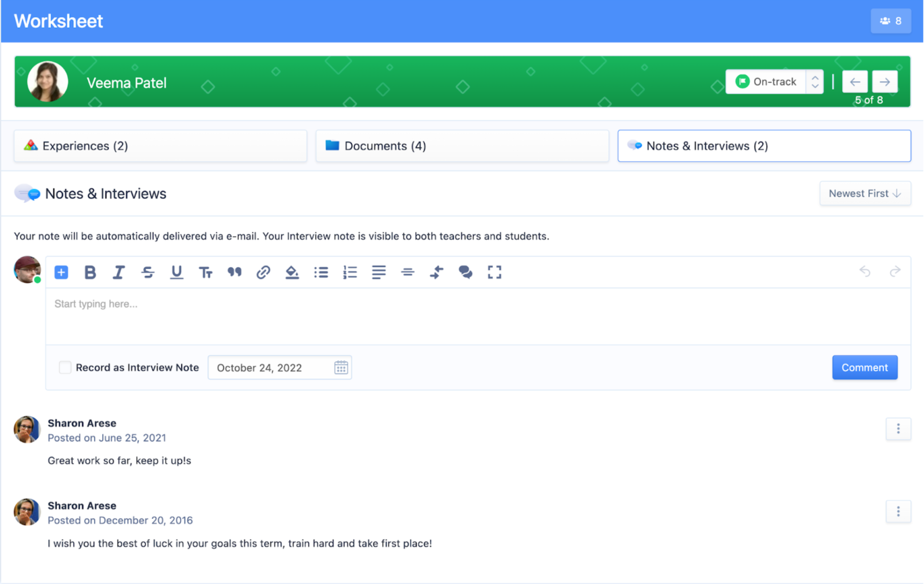Click the speech bubbles toolbar icon

tap(465, 272)
